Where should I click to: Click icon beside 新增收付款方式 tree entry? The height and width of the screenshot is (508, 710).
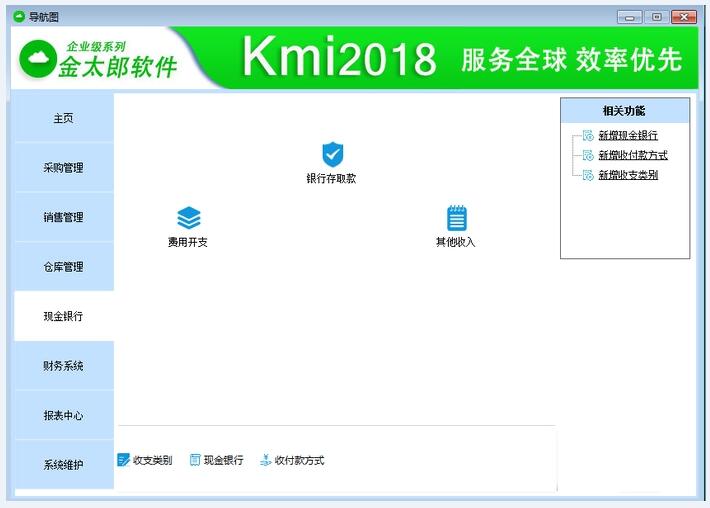click(588, 155)
